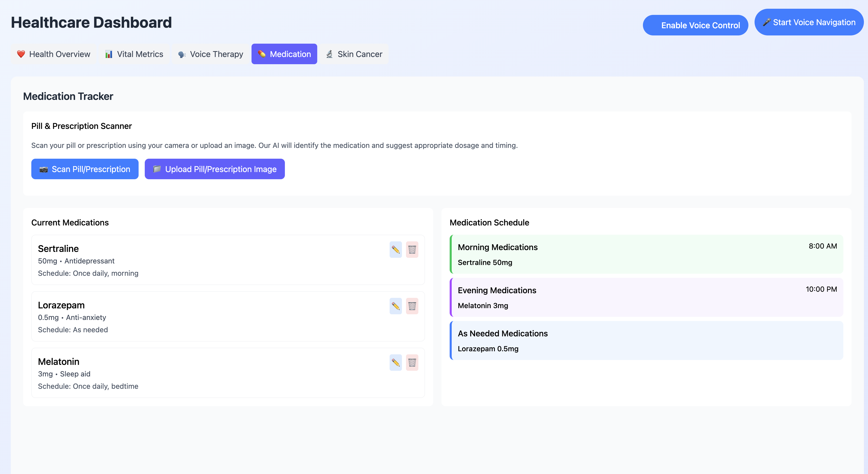Click the Evening Medications schedule card

point(646,297)
